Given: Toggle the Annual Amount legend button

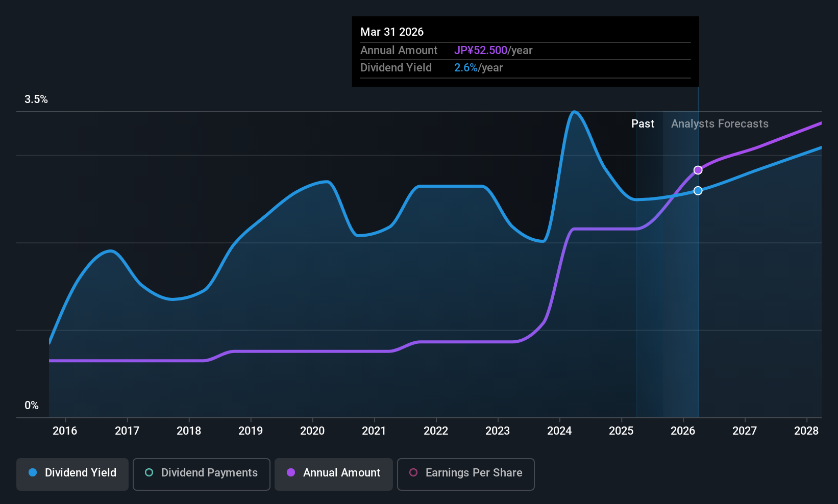Looking at the screenshot, I should tap(334, 474).
